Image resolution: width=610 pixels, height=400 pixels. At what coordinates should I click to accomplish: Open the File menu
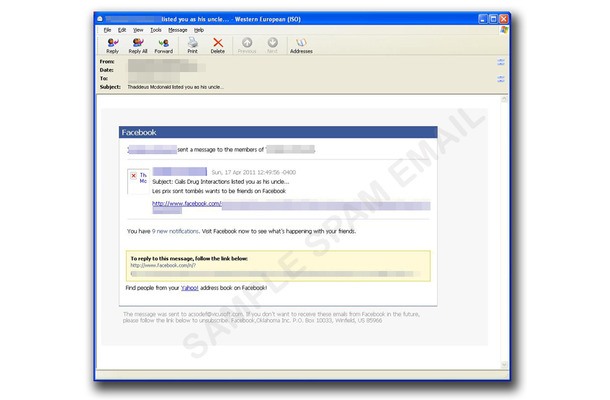[x=107, y=30]
